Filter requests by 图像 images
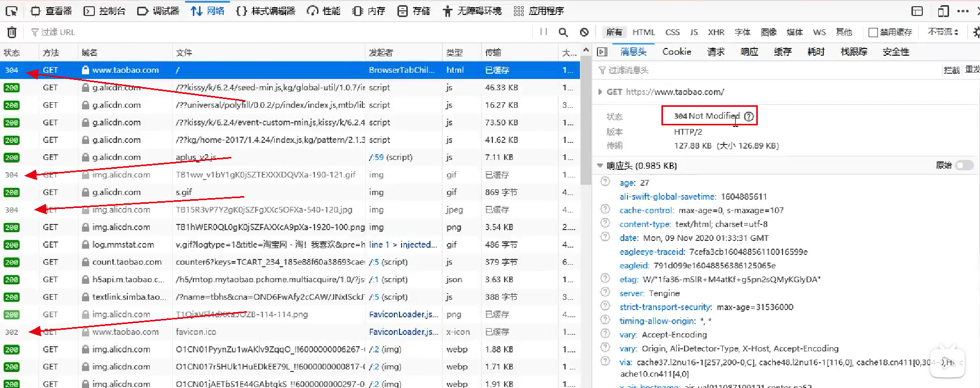This screenshot has height=388, width=980. tap(769, 32)
